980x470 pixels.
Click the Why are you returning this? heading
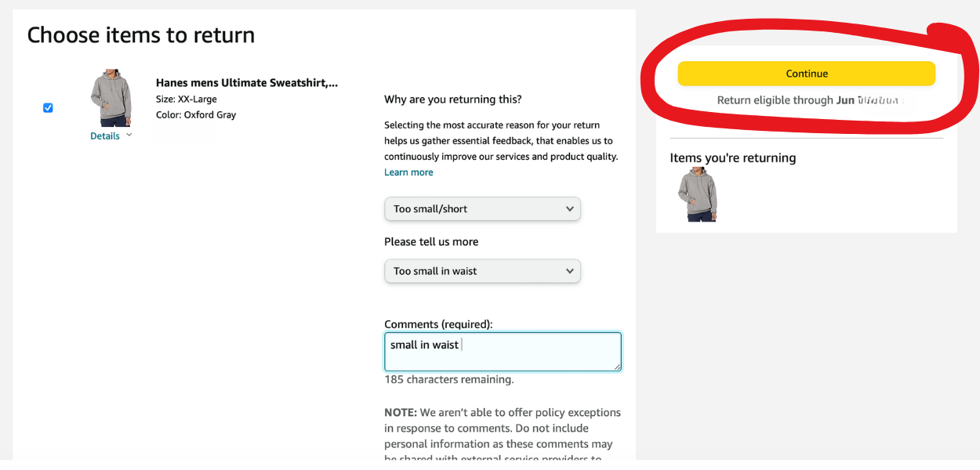point(452,99)
